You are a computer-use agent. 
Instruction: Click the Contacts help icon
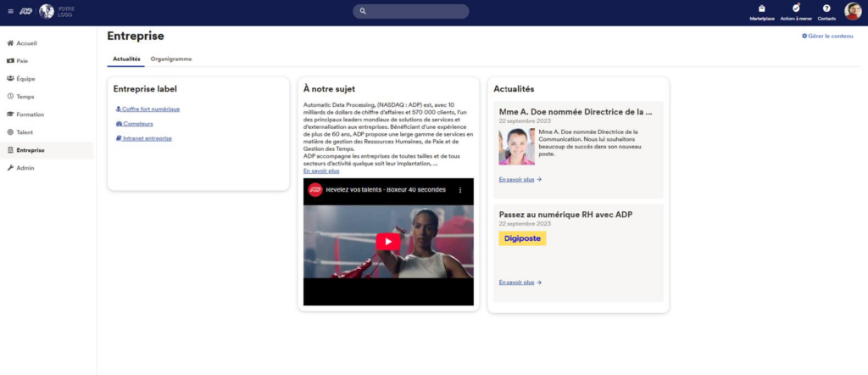(826, 9)
